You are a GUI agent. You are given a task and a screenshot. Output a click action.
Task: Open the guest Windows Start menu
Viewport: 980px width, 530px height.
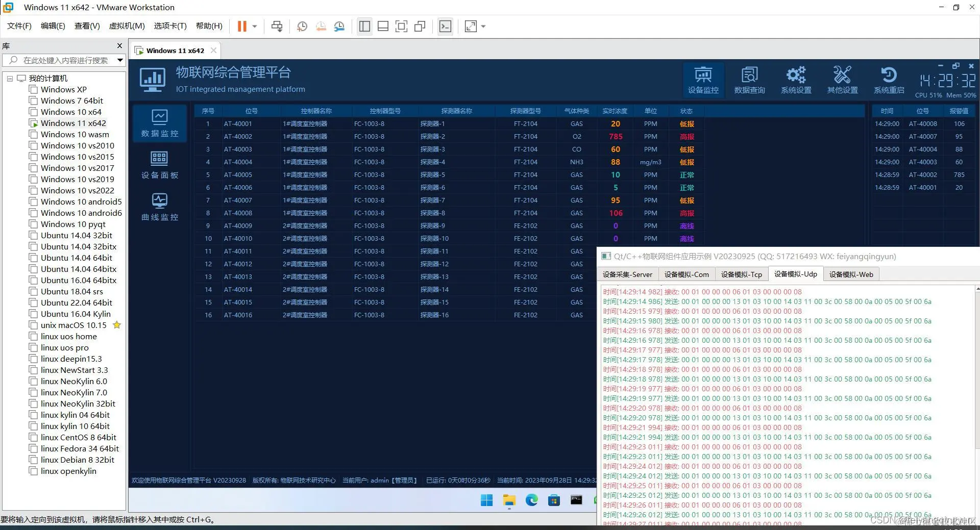pyautogui.click(x=487, y=500)
